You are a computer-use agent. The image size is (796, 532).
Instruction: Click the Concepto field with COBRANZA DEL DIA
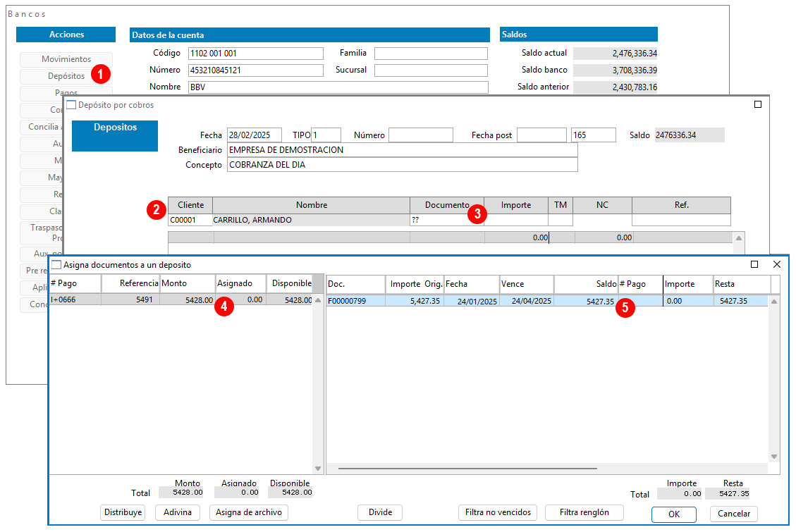click(x=402, y=165)
